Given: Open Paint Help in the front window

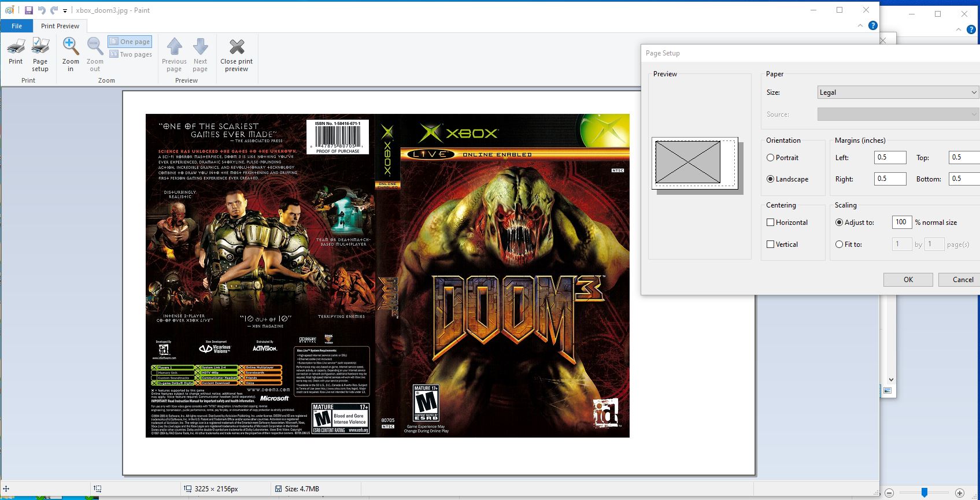Looking at the screenshot, I should (873, 25).
